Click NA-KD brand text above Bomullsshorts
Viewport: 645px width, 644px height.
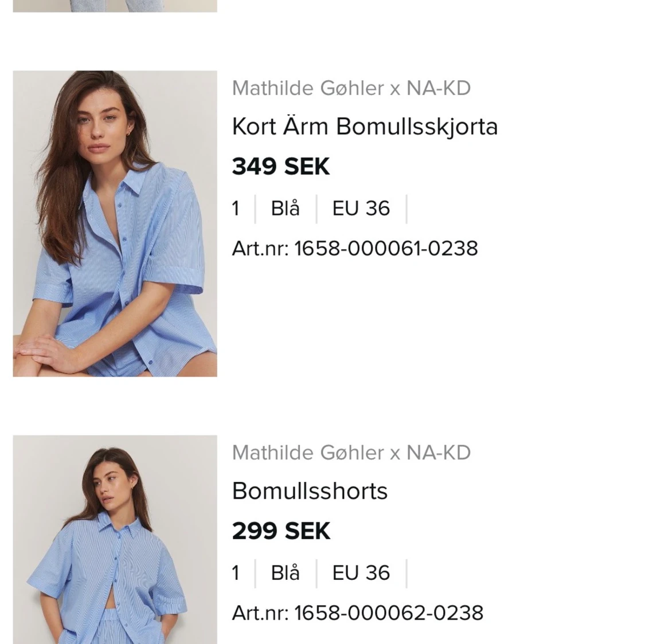click(439, 453)
